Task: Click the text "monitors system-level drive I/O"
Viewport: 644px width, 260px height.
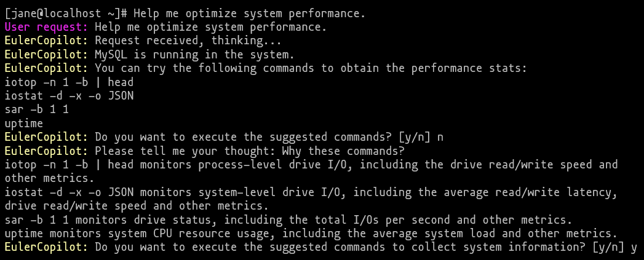Action: 244,192
